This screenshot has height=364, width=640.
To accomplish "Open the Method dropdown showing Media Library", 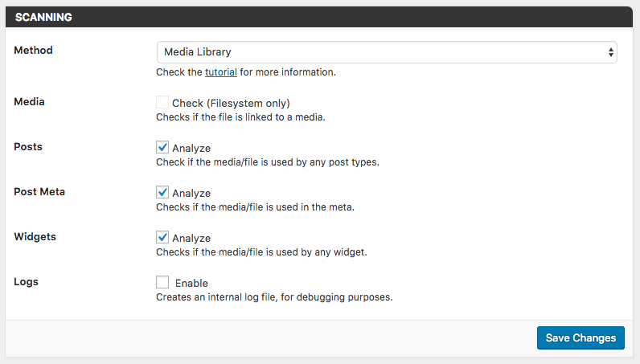I will [387, 52].
